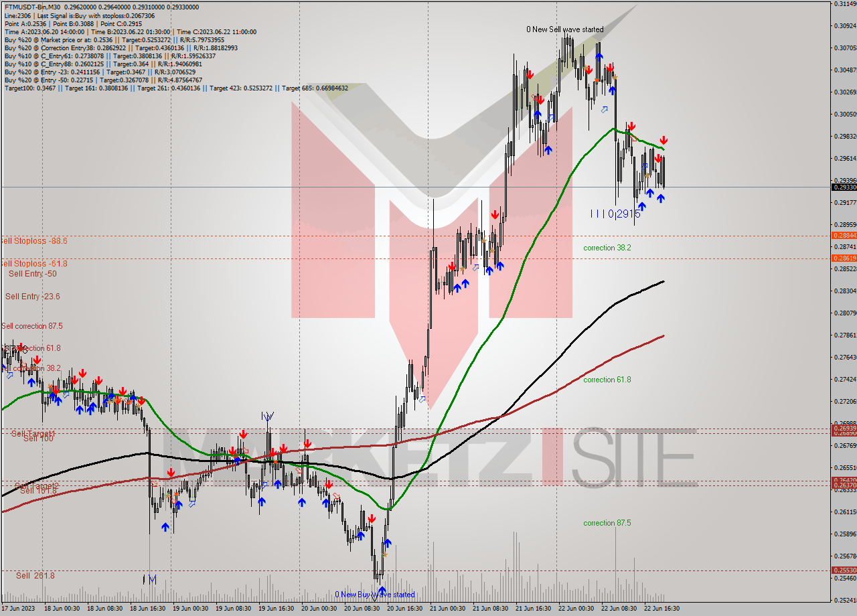The height and width of the screenshot is (616, 857).
Task: Click the 'Sell Entry -50' label
Action: coord(32,274)
